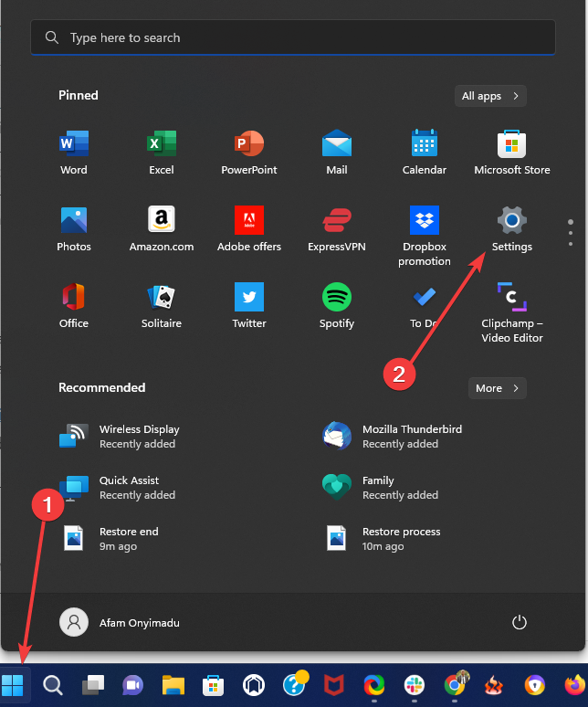Click the power button icon
The image size is (588, 707).
[x=519, y=622]
